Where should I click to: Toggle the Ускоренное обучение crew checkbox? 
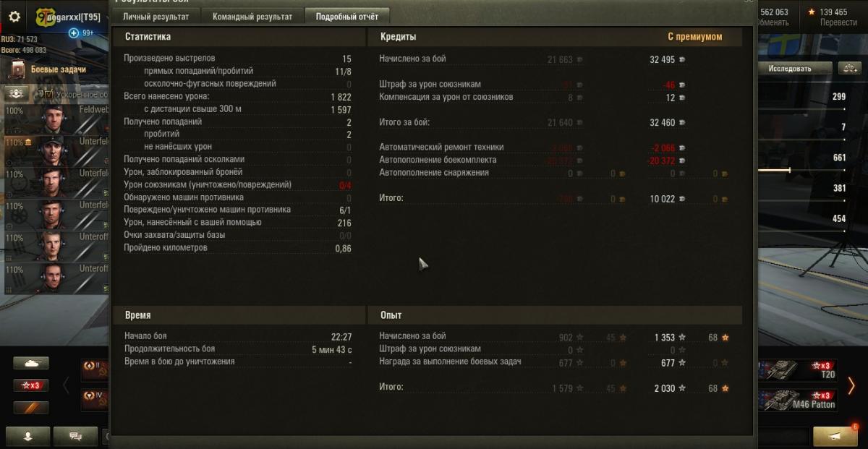49,94
